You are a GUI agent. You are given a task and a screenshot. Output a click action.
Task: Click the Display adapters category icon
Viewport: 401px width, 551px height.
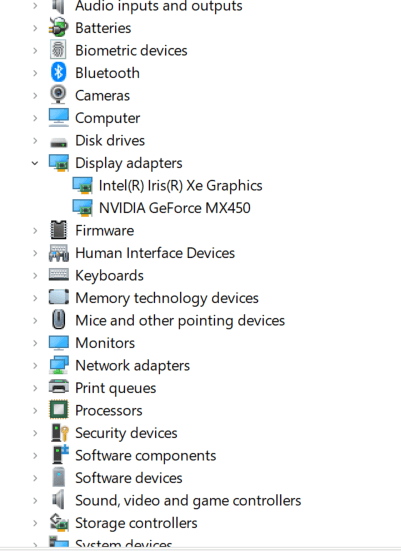[x=59, y=163]
